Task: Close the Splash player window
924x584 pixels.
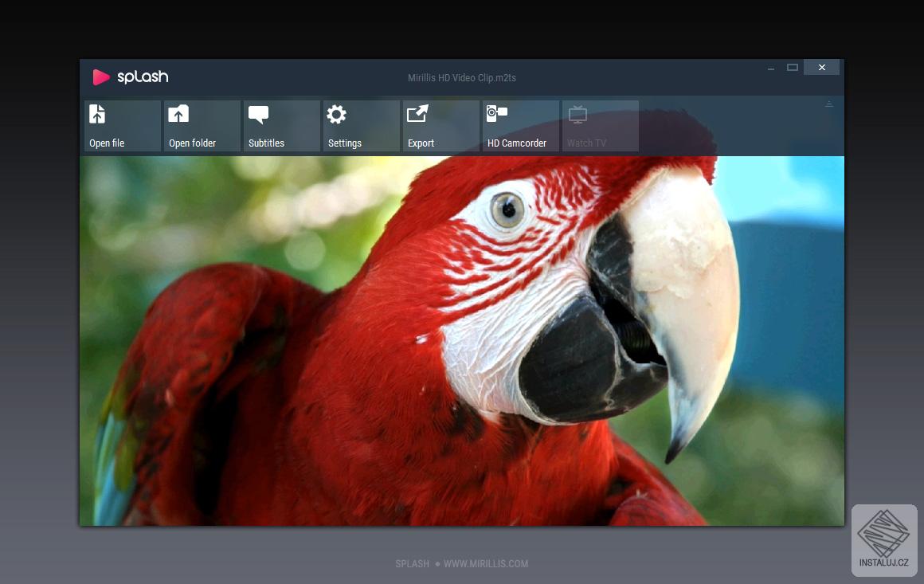Action: (x=821, y=68)
